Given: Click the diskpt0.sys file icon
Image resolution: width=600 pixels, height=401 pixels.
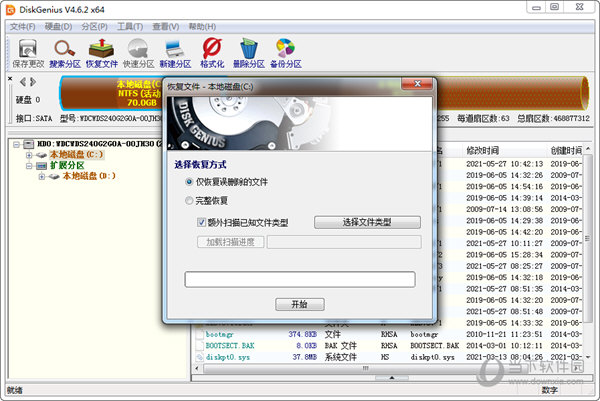Looking at the screenshot, I should [199, 357].
